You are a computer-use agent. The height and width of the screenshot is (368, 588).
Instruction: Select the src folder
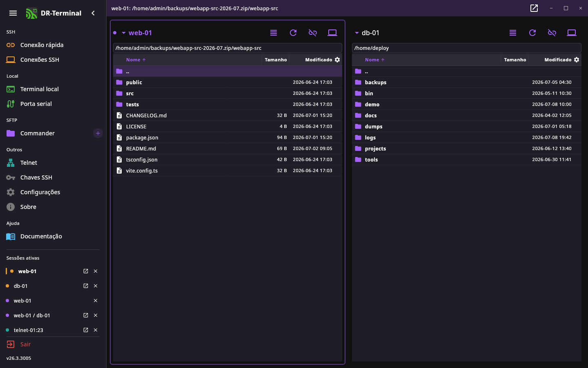[x=227, y=93]
